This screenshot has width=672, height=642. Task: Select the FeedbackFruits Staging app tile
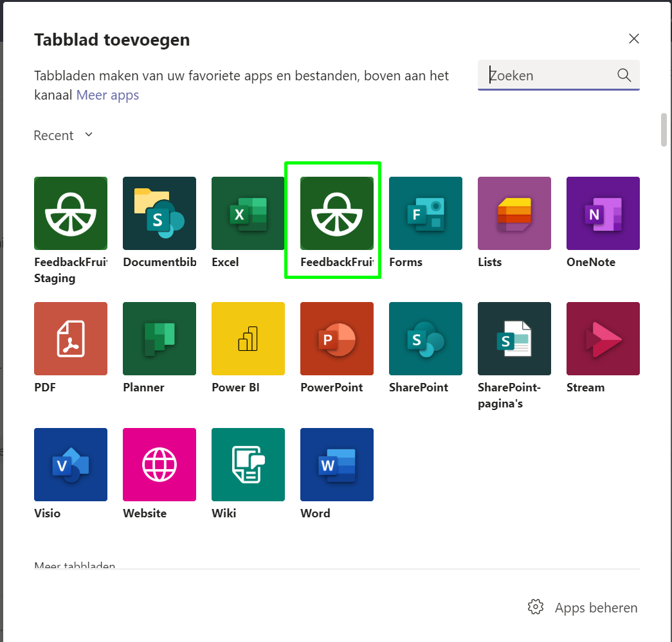coord(71,213)
